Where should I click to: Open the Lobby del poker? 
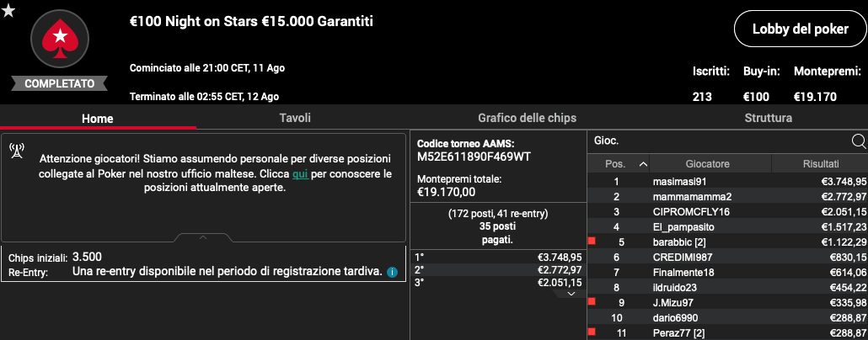801,29
